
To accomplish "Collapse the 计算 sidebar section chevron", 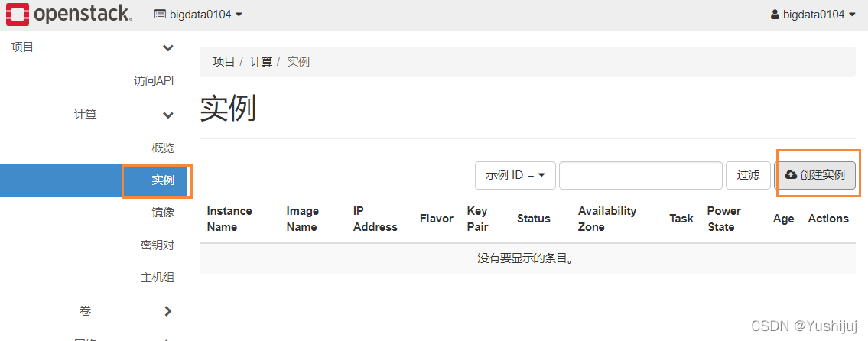I will coord(168,115).
